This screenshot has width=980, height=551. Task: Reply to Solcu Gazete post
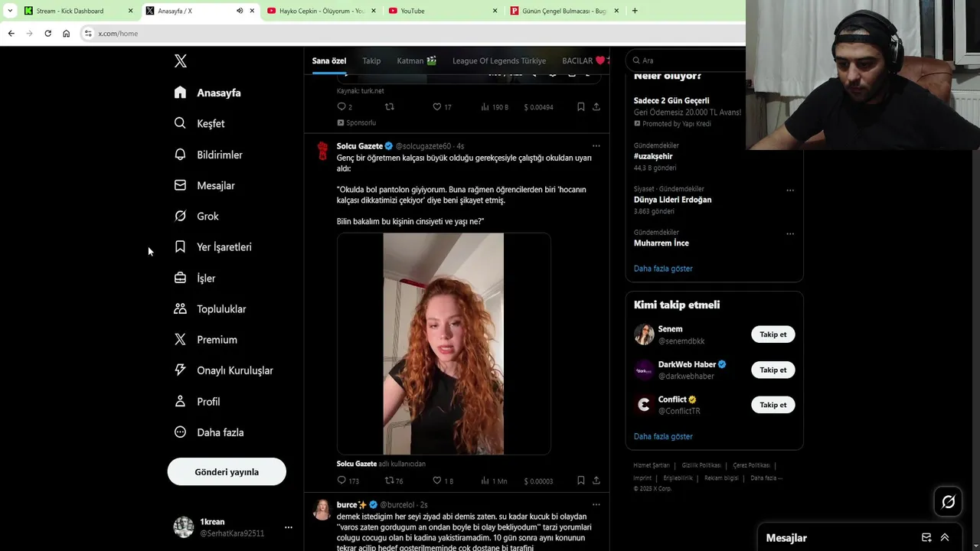(x=342, y=481)
